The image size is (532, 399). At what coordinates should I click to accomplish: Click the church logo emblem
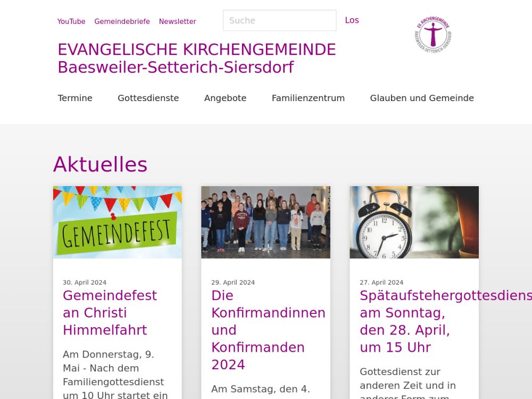tap(433, 34)
